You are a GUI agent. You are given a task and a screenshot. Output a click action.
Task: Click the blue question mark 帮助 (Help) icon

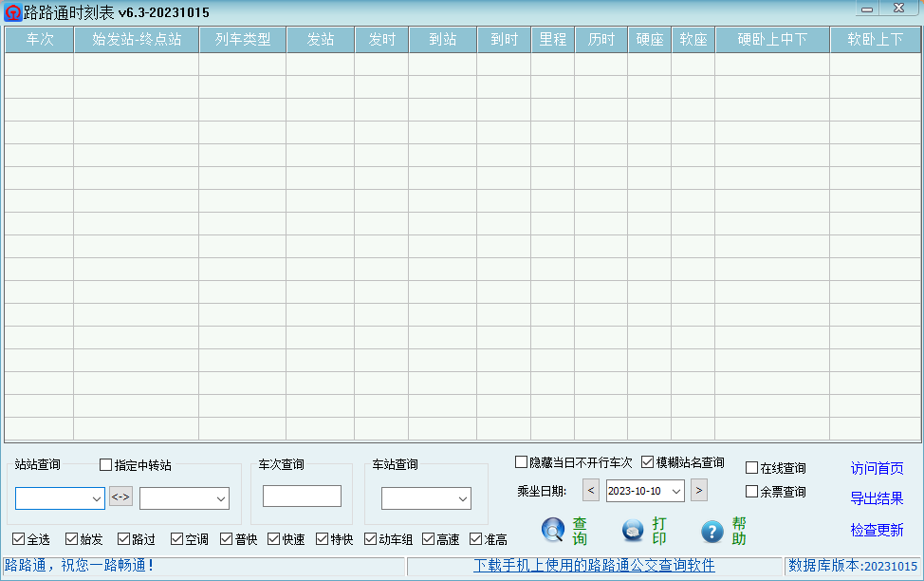[711, 531]
